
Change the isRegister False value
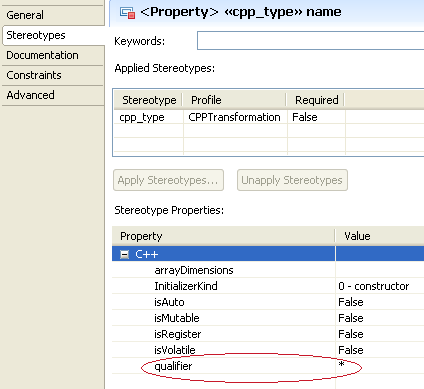pos(380,334)
